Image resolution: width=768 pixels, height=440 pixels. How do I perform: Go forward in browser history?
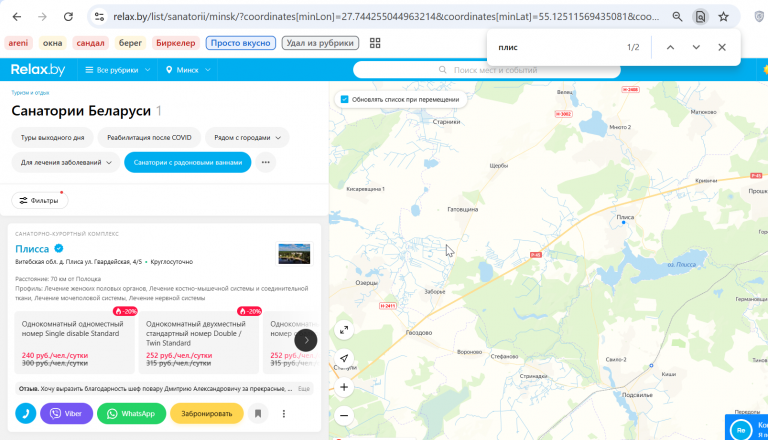tap(43, 17)
